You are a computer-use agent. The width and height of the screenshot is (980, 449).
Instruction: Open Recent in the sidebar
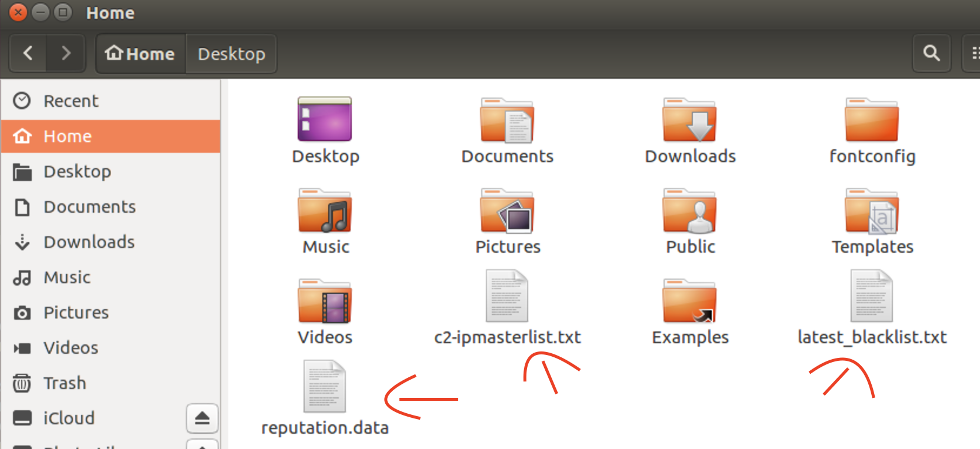[x=71, y=101]
